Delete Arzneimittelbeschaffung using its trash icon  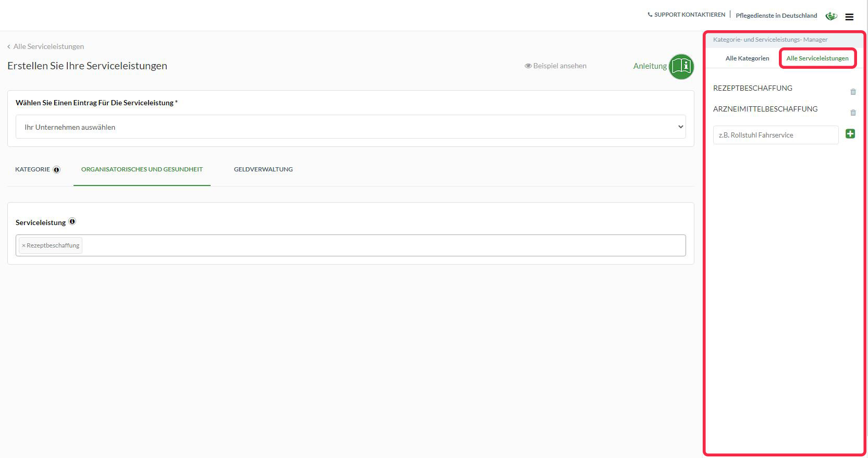853,113
